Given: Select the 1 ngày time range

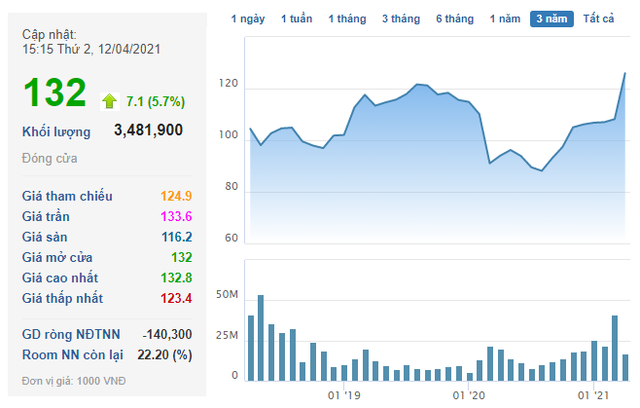Looking at the screenshot, I should point(248,19).
